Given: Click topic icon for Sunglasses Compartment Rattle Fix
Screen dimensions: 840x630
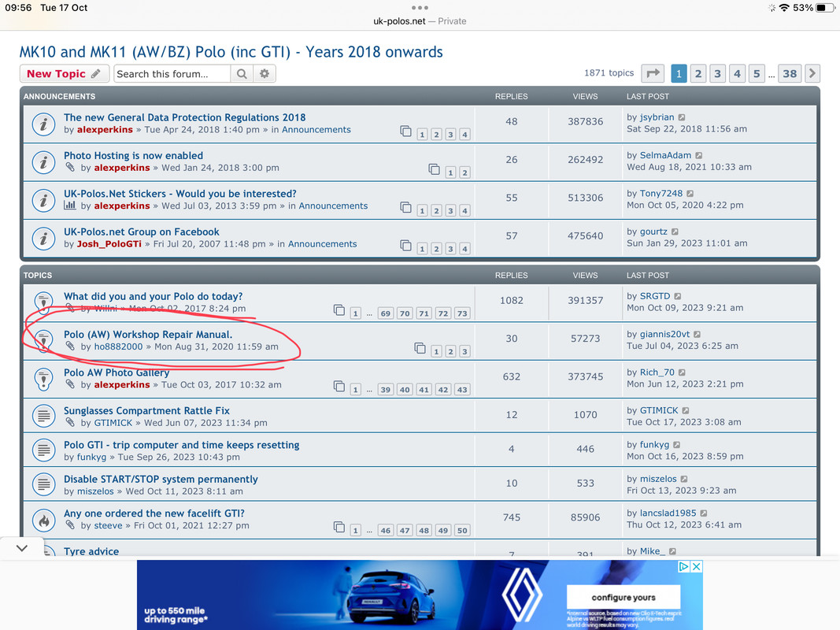Looking at the screenshot, I should coord(43,416).
